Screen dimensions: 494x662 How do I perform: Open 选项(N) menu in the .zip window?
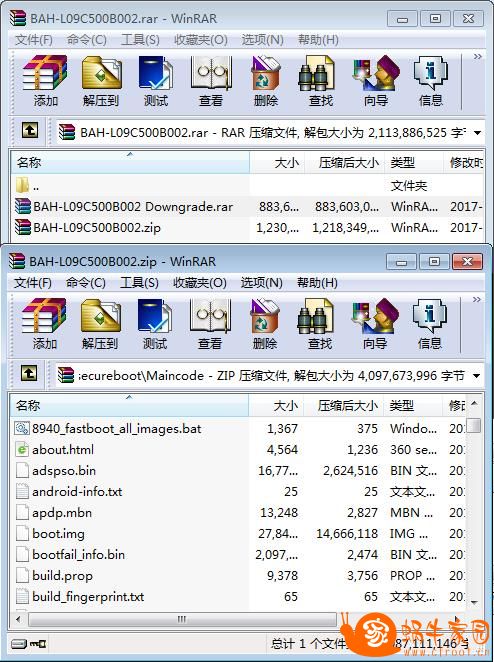click(261, 283)
